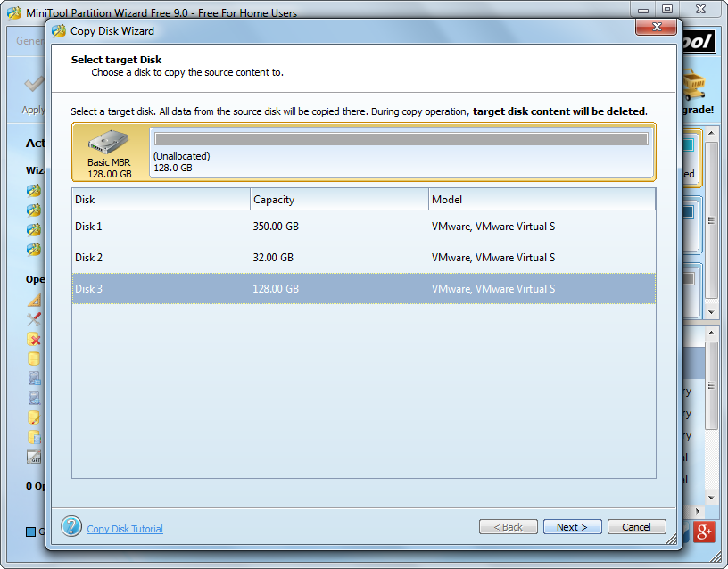Image resolution: width=728 pixels, height=569 pixels.
Task: Click the blue help question mark icon
Action: click(71, 526)
